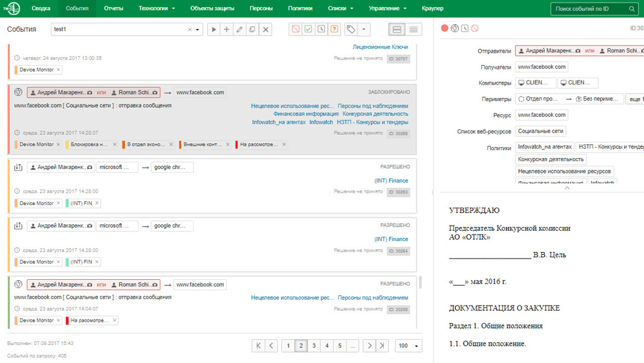Click sender Андрей Макаренк.. in event 30263
The image size is (644, 363).
[61, 168]
